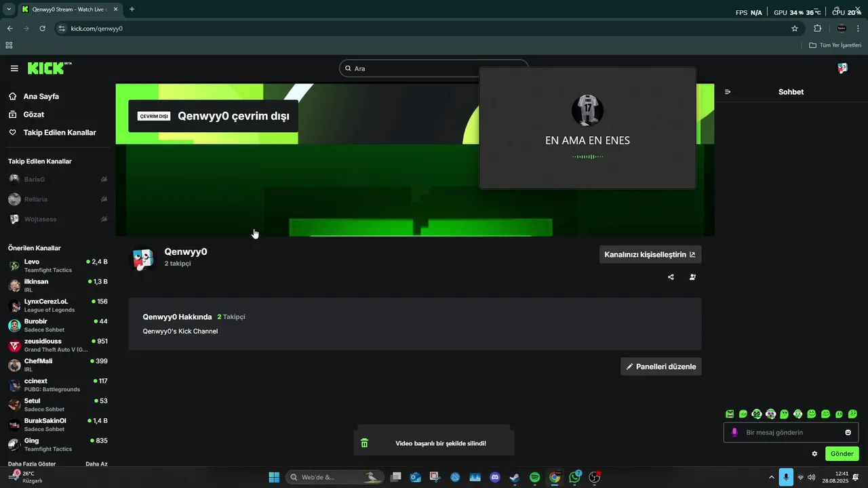Insert the angry square-face emote

coord(730,413)
